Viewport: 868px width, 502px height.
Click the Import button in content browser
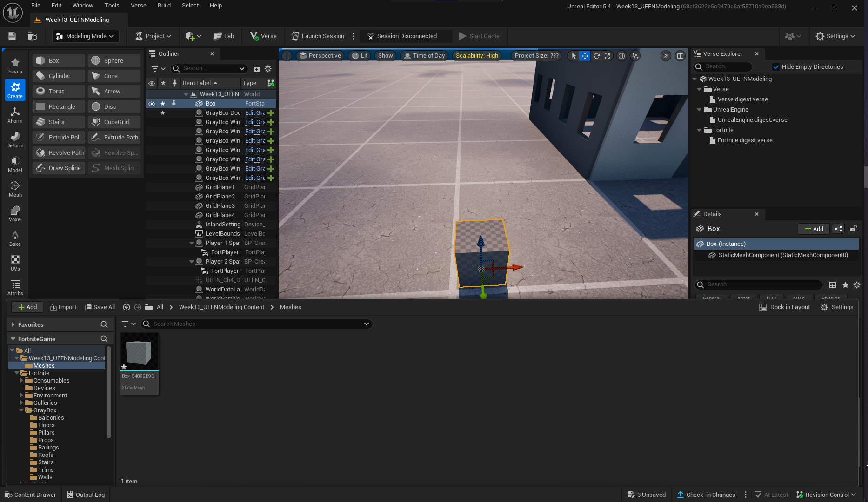tap(63, 307)
